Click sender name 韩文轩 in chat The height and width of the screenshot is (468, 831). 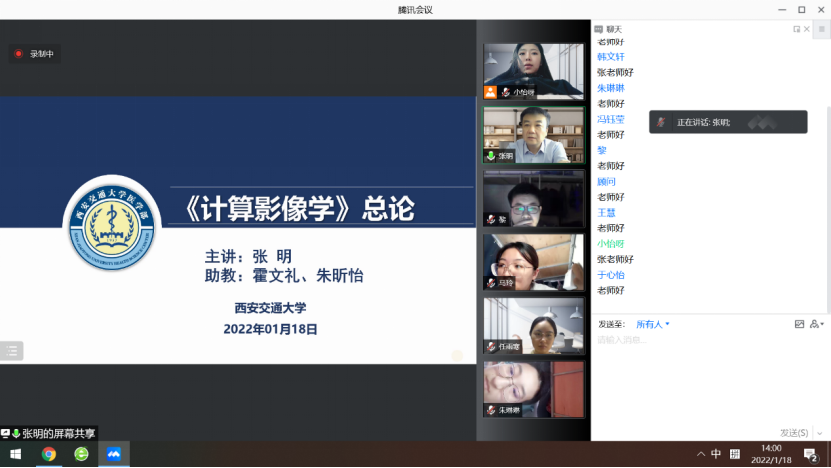click(x=610, y=57)
